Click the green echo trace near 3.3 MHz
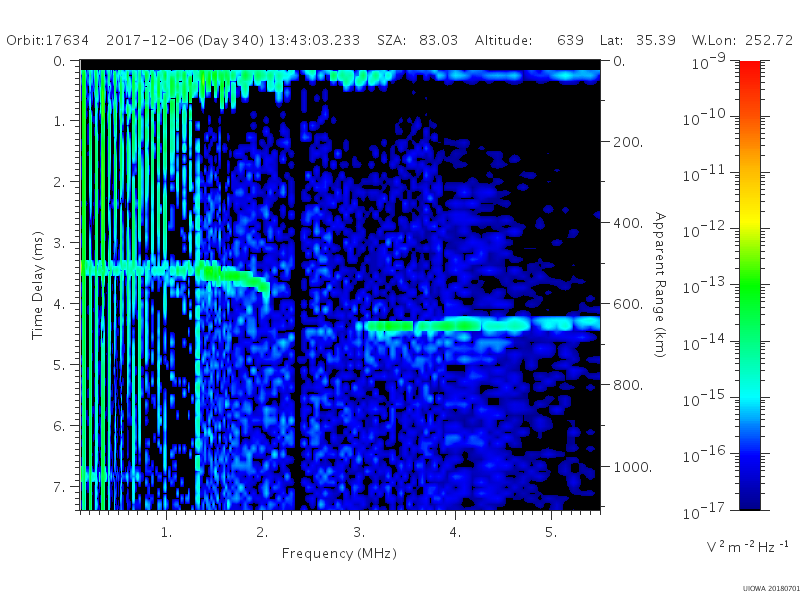This screenshot has width=800, height=600. (390, 326)
